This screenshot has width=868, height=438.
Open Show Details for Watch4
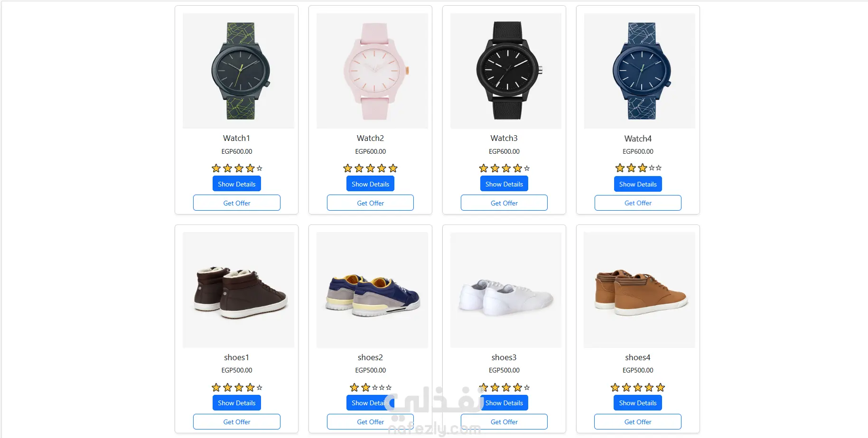[x=638, y=184]
